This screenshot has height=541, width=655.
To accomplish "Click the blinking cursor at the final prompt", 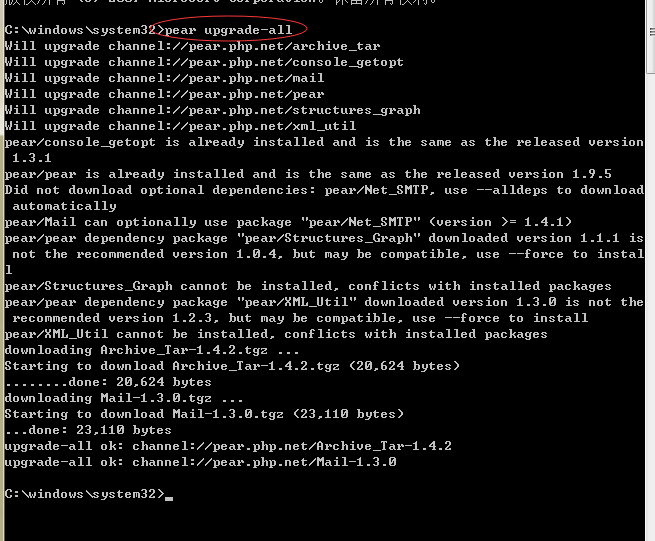I will click(x=169, y=498).
